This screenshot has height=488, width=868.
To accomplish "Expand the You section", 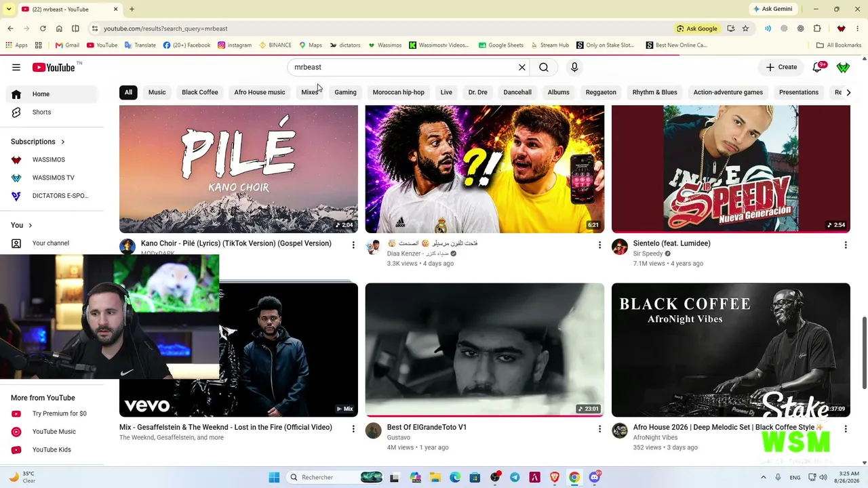I will [x=22, y=225].
